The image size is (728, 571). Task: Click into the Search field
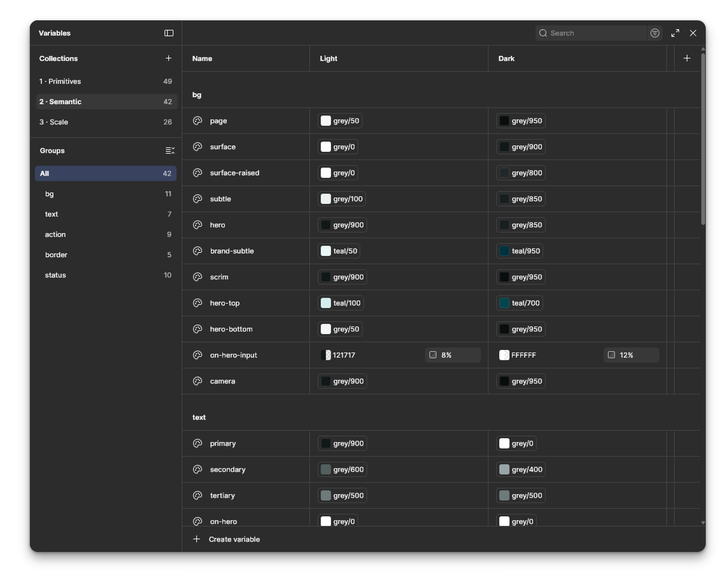(x=591, y=33)
